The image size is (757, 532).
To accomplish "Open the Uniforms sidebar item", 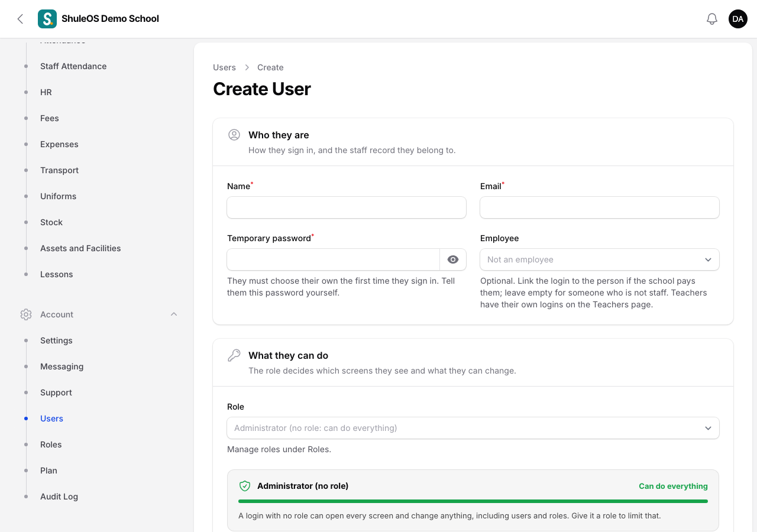I will pos(58,196).
